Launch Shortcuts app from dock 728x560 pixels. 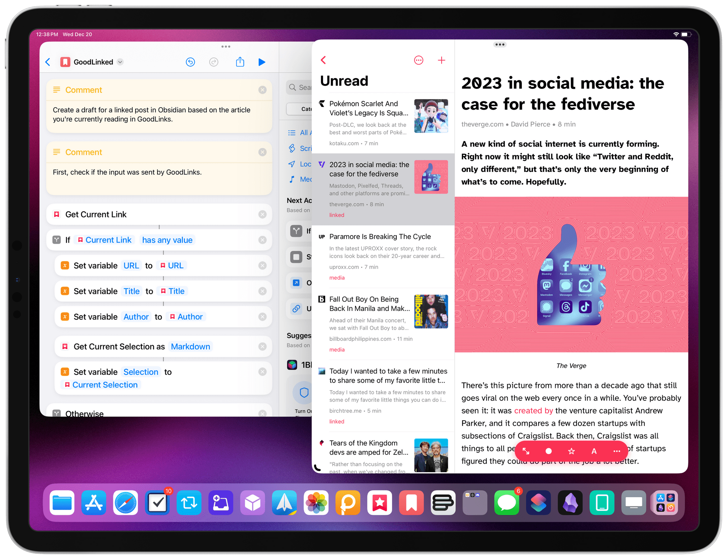pyautogui.click(x=539, y=502)
